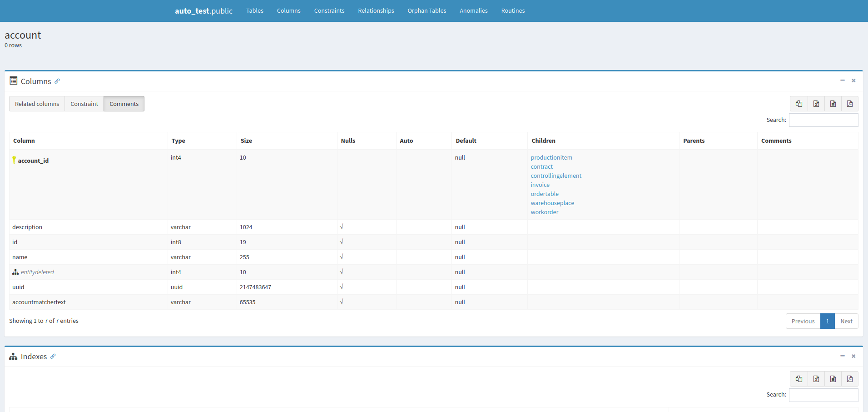Open the Relationships menu item
This screenshot has height=412, width=868.
tap(376, 11)
